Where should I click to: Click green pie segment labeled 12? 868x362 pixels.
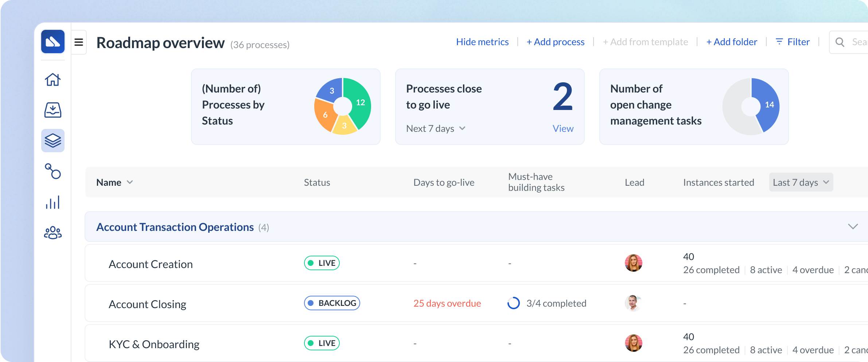[360, 103]
